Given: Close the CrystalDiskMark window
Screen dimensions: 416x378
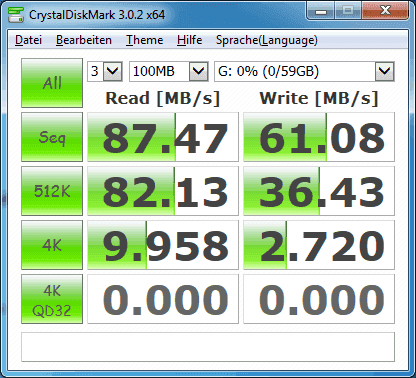Looking at the screenshot, I should pos(385,11).
